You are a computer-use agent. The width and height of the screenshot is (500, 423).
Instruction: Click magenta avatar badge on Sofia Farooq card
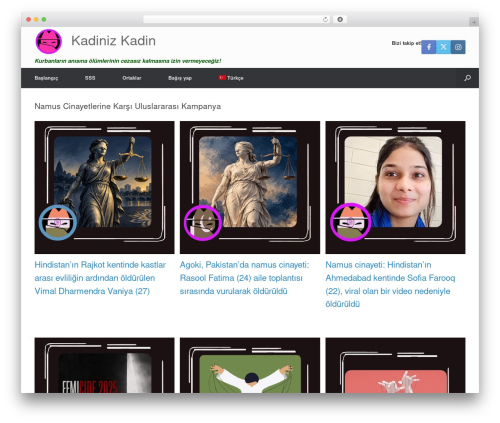pos(350,222)
